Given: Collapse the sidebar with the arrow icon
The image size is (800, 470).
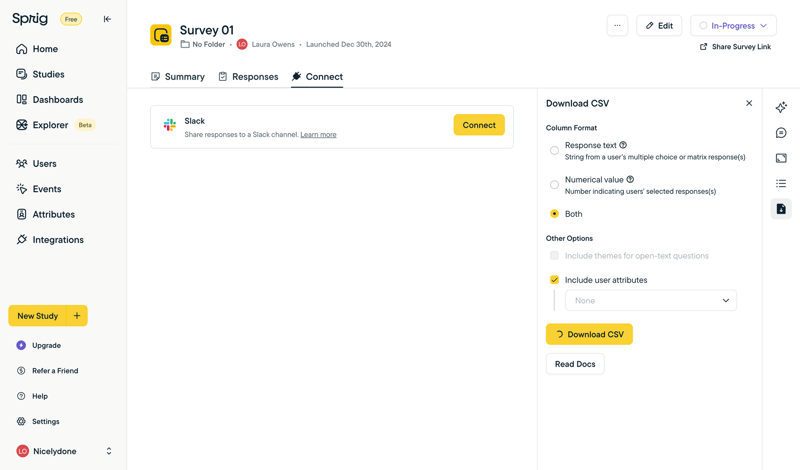Looking at the screenshot, I should point(107,19).
